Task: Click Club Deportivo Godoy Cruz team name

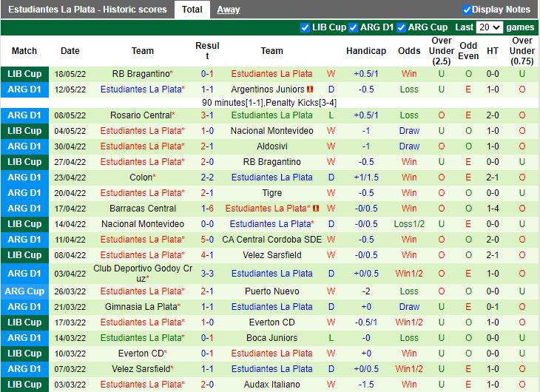Action: pyautogui.click(x=142, y=273)
